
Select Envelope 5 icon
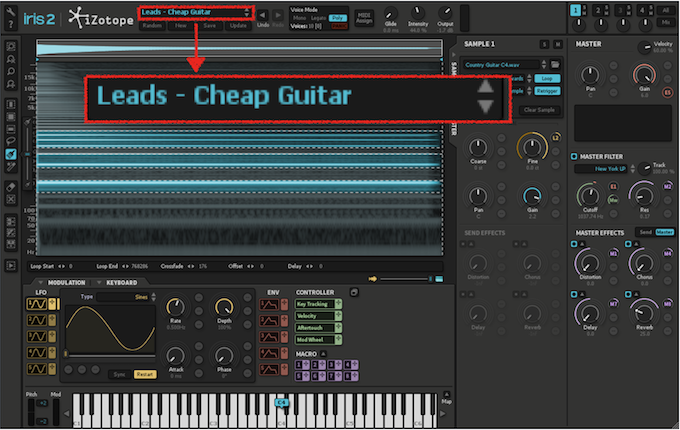click(x=269, y=370)
